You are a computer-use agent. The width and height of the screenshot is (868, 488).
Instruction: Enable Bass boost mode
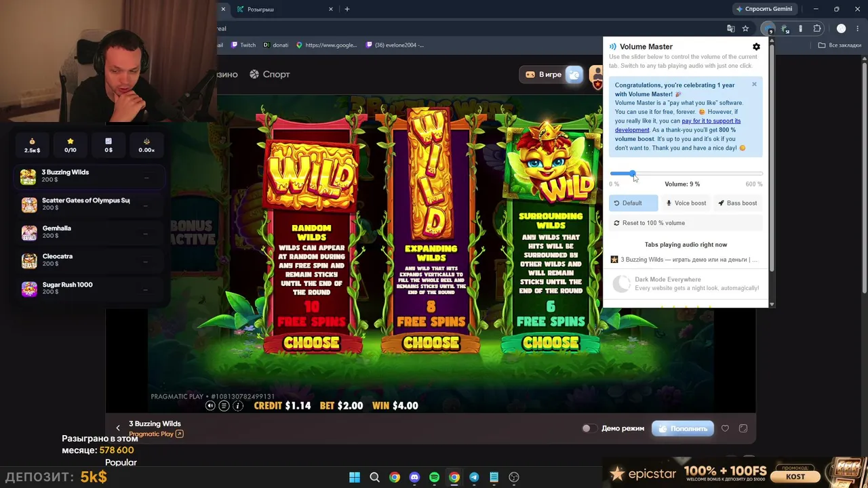coord(738,203)
